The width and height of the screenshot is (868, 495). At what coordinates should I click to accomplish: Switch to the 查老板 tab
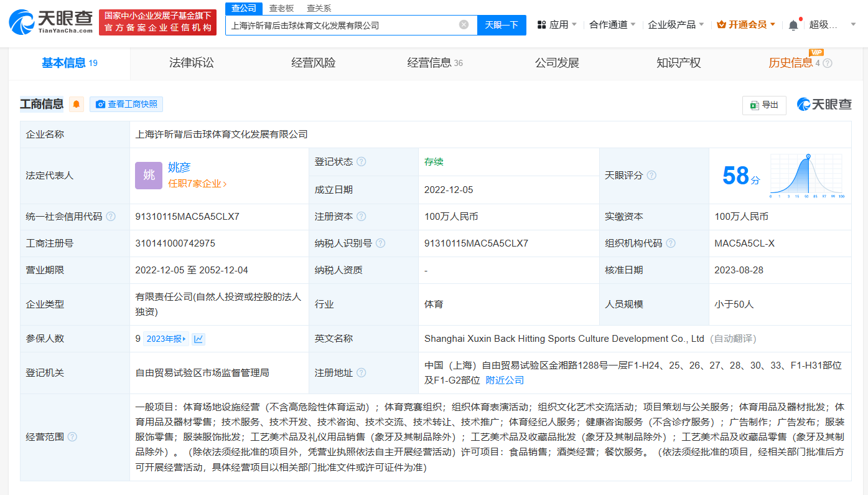pos(281,8)
